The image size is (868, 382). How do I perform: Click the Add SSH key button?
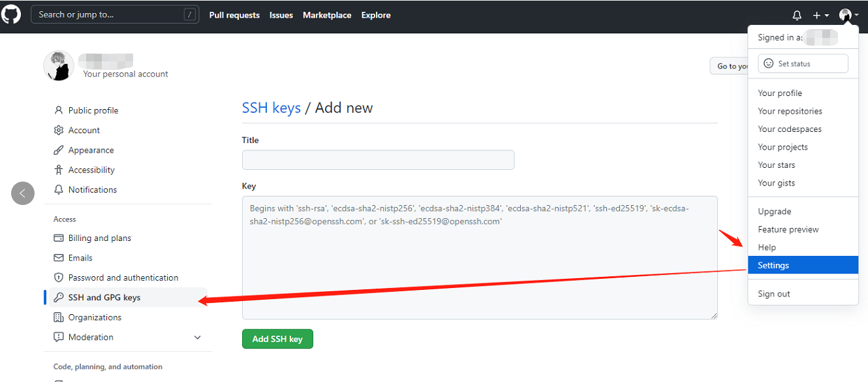(277, 339)
